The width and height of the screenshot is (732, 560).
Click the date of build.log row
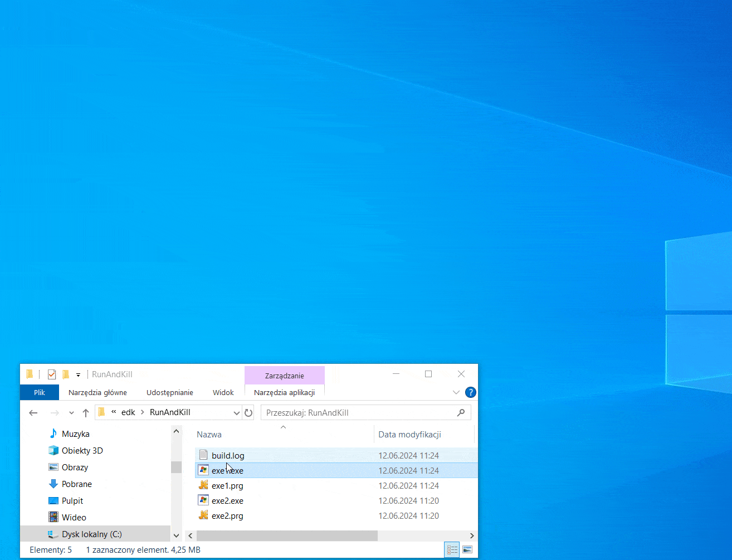(408, 456)
